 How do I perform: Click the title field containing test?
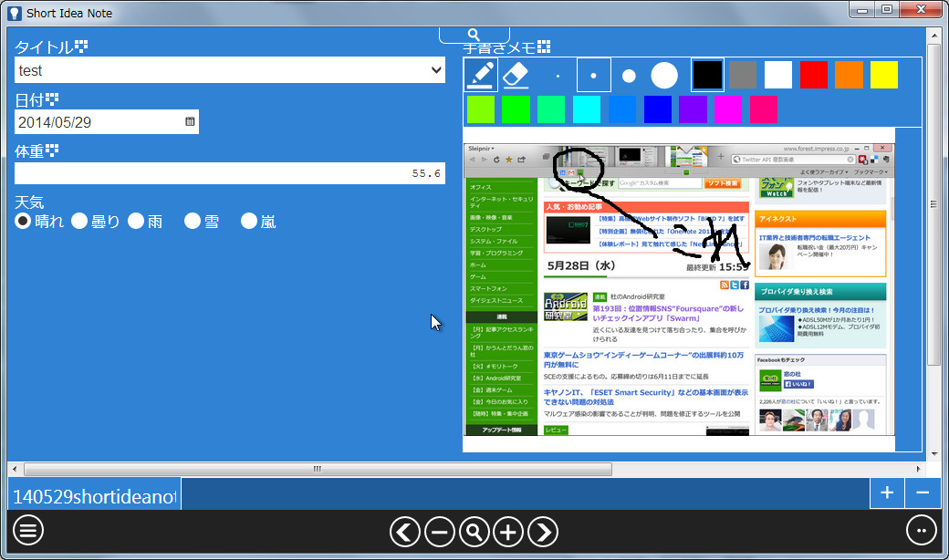230,70
